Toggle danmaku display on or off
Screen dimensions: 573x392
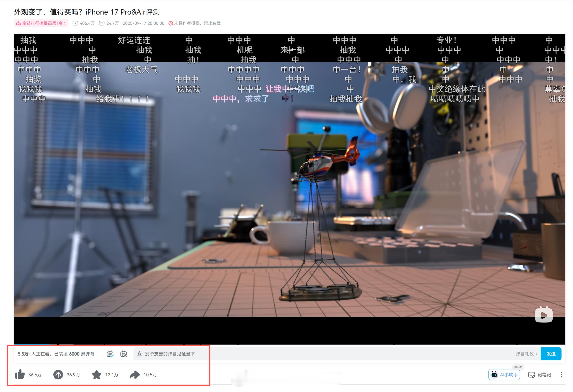110,354
